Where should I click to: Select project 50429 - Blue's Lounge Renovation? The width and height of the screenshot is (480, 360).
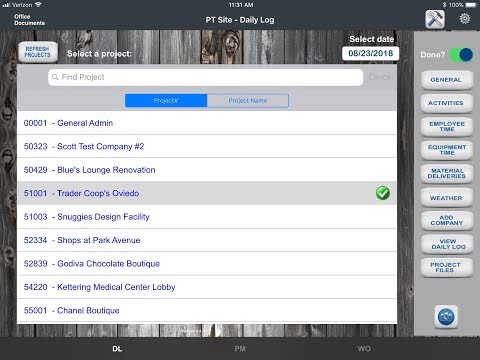pyautogui.click(x=207, y=170)
